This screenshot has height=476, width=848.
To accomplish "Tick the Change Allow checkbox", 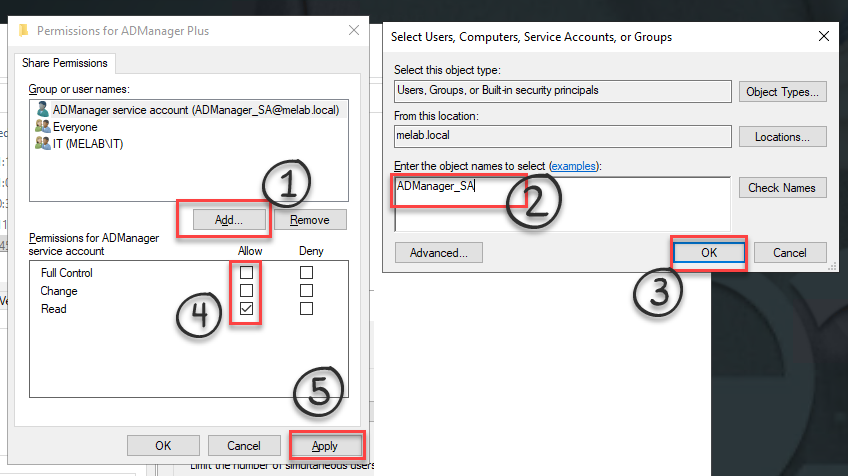I will [x=246, y=291].
